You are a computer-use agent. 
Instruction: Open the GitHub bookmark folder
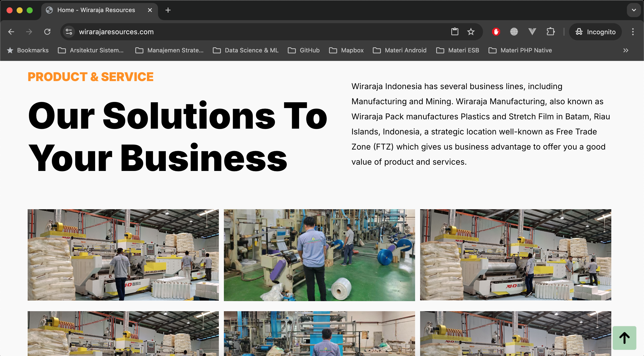click(304, 50)
